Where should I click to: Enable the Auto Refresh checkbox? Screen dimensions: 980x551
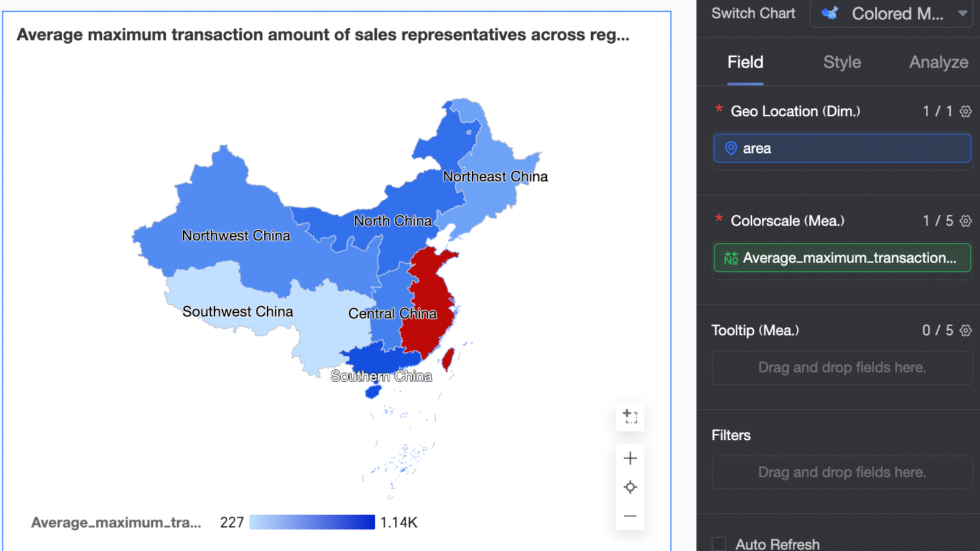coord(719,544)
